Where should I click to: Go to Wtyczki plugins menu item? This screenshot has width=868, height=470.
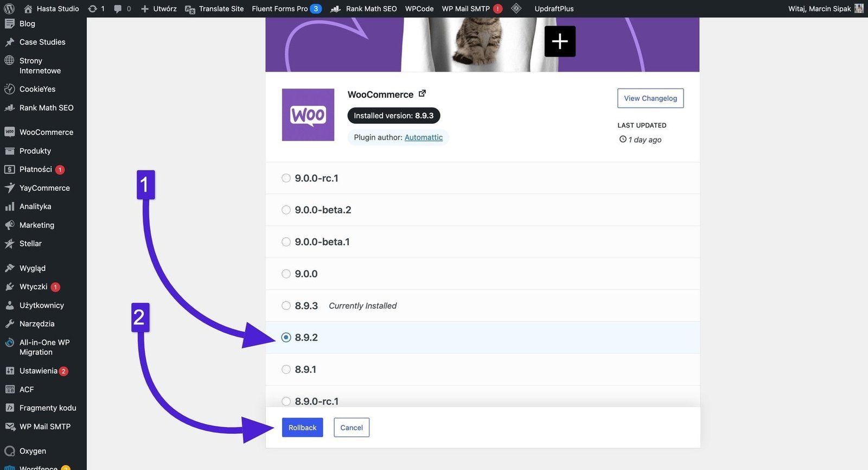click(x=33, y=287)
